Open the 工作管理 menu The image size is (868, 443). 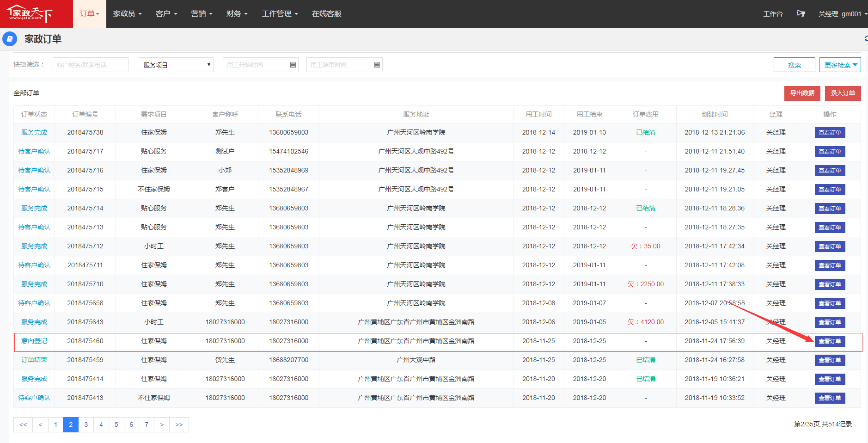(280, 14)
